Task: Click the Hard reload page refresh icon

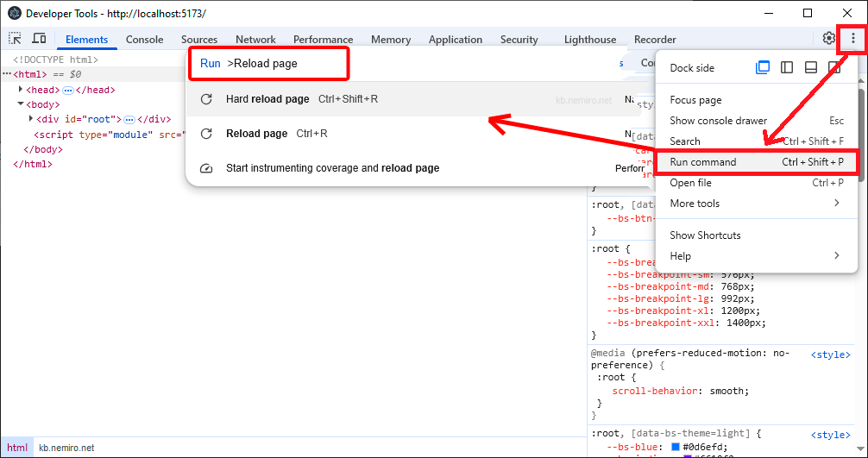Action: (206, 99)
